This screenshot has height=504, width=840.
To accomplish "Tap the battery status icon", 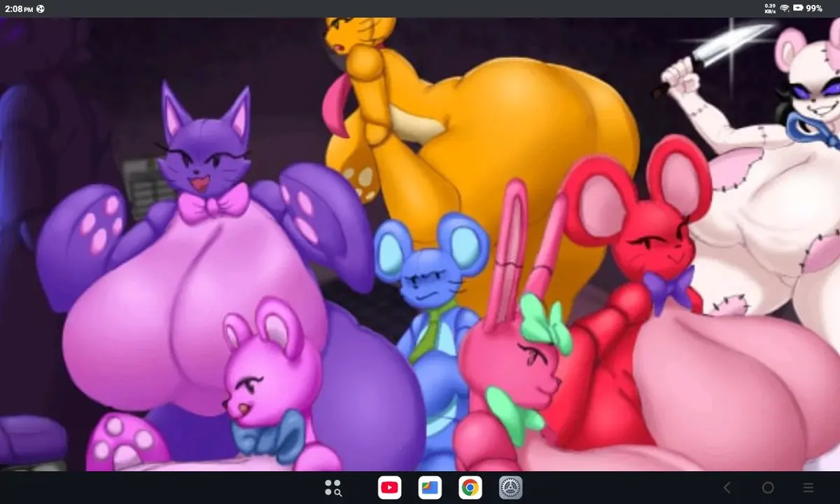I will (x=798, y=8).
